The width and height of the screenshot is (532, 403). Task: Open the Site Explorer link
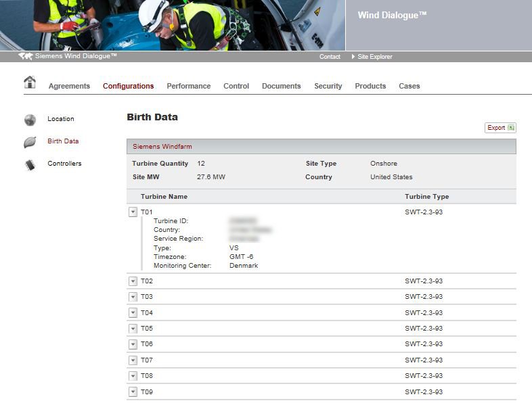[375, 57]
